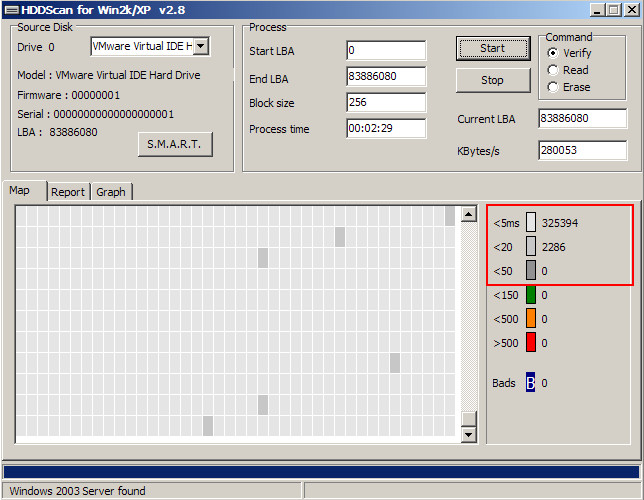
Task: Switch to the Graph tab
Action: coord(111,192)
